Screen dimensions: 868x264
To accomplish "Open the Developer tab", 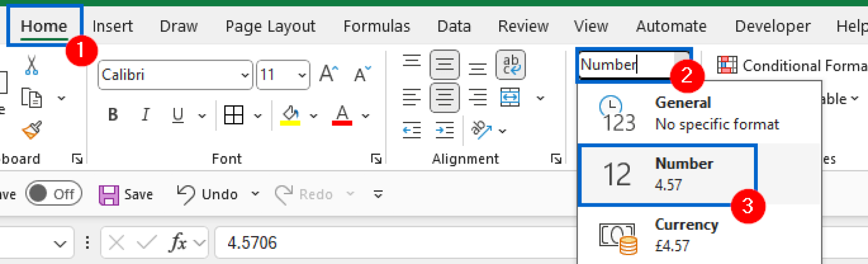I will click(x=772, y=26).
